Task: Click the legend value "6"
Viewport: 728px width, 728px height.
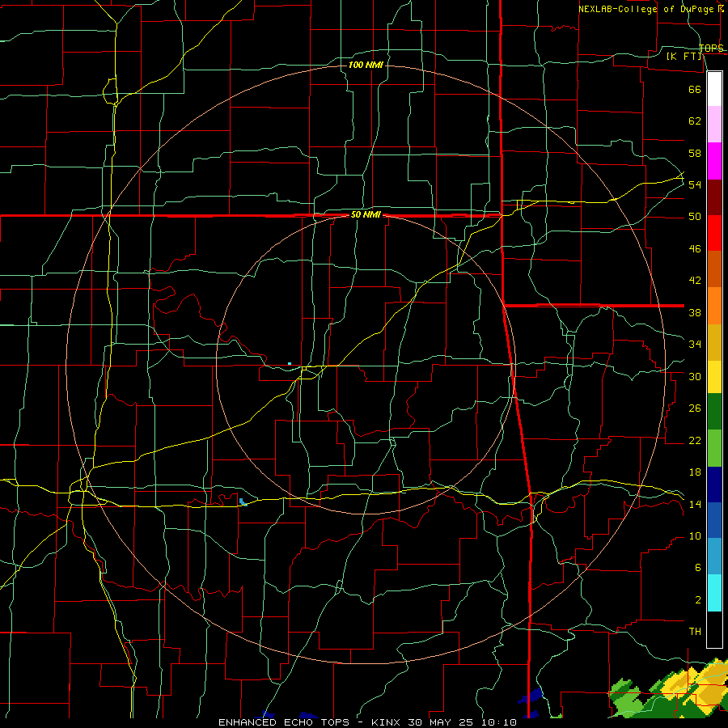Action: click(697, 568)
